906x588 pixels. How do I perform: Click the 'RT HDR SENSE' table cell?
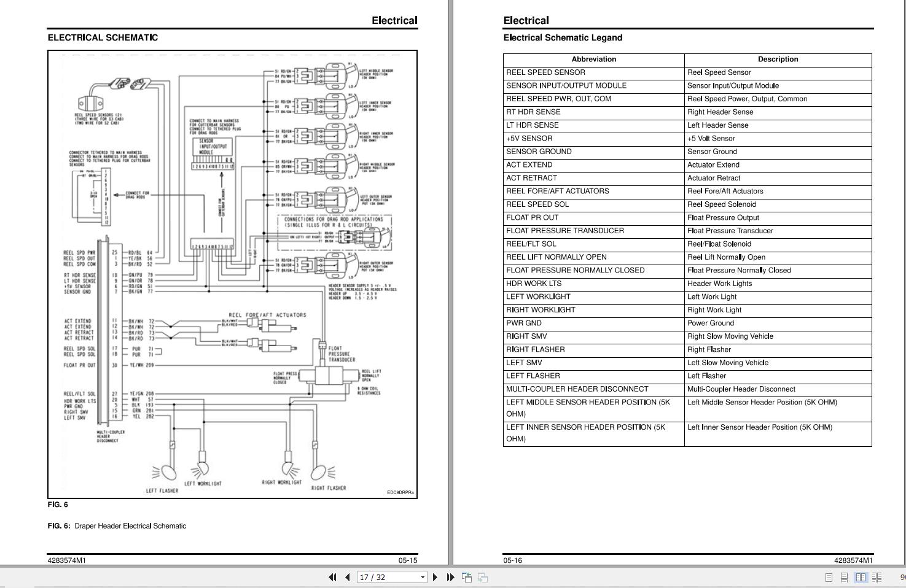(594, 112)
